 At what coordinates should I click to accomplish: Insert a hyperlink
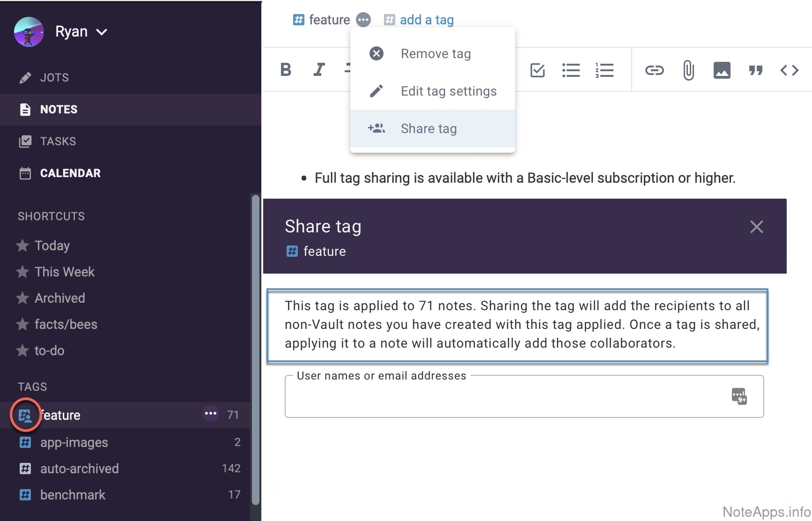[x=654, y=70]
